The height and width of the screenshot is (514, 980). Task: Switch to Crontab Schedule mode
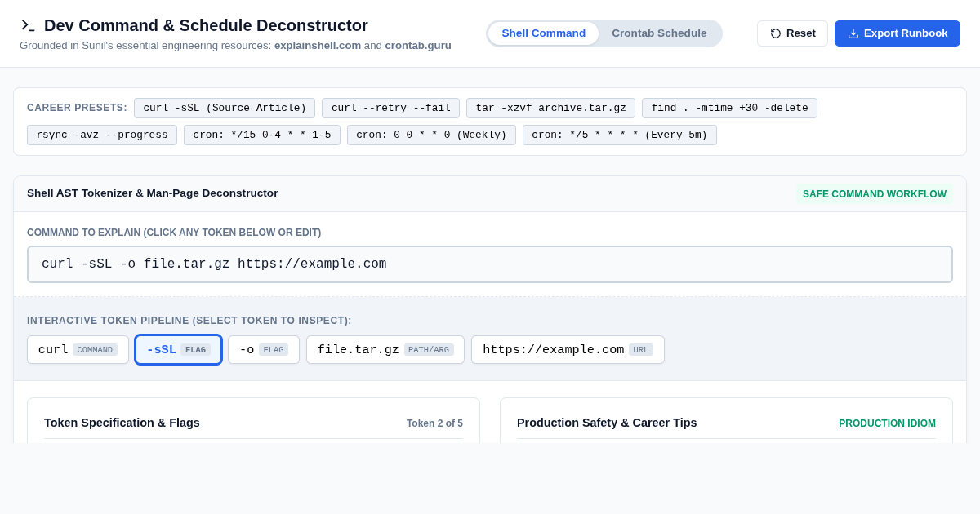tap(659, 33)
